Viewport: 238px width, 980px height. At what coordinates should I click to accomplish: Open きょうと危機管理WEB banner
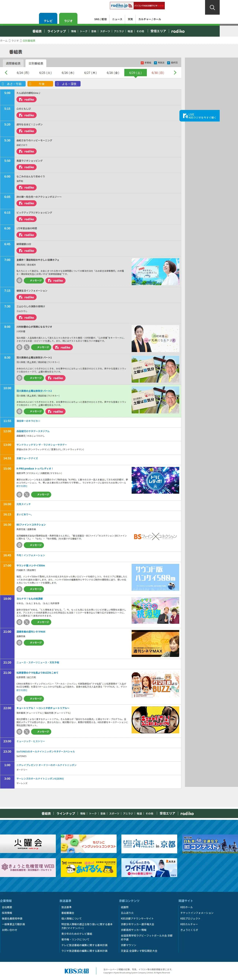tap(28, 867)
